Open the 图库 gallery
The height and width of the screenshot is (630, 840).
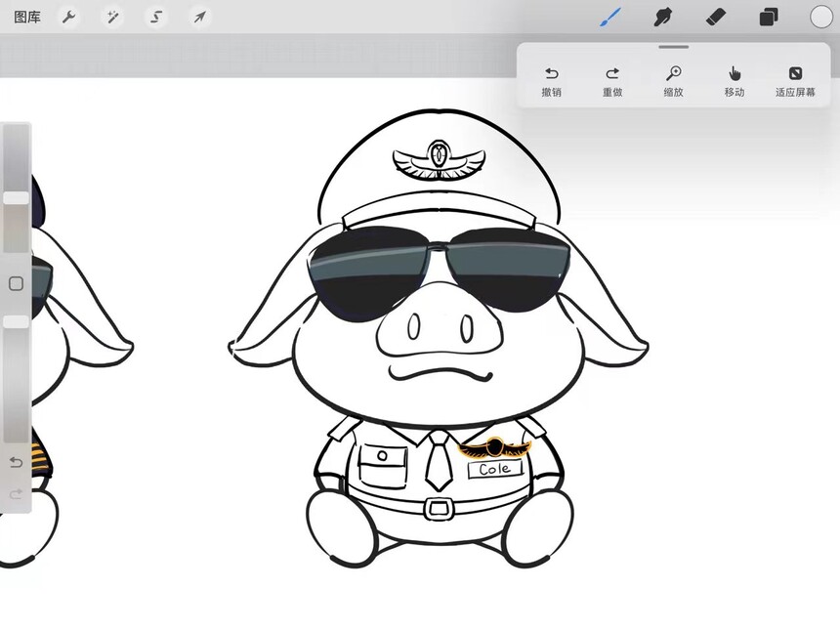click(27, 18)
